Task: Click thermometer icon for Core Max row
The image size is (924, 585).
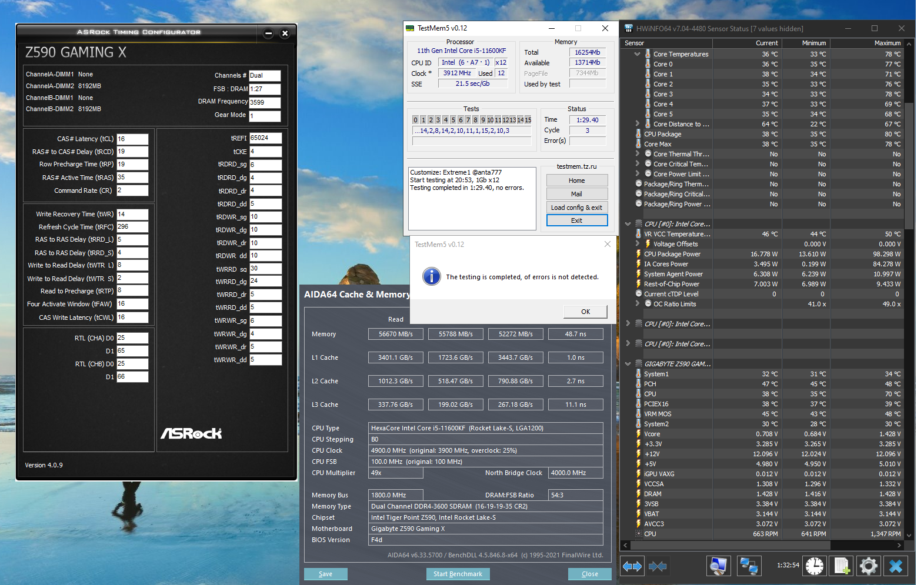Action: point(638,144)
